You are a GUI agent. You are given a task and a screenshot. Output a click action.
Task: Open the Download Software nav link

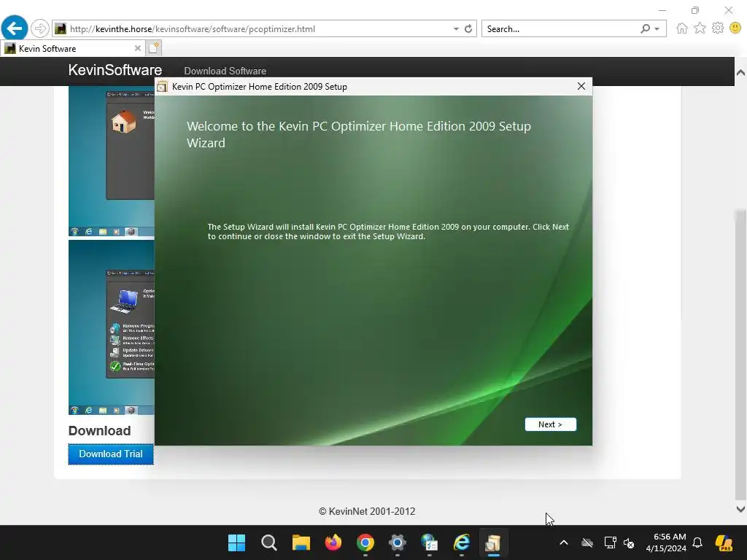click(225, 71)
